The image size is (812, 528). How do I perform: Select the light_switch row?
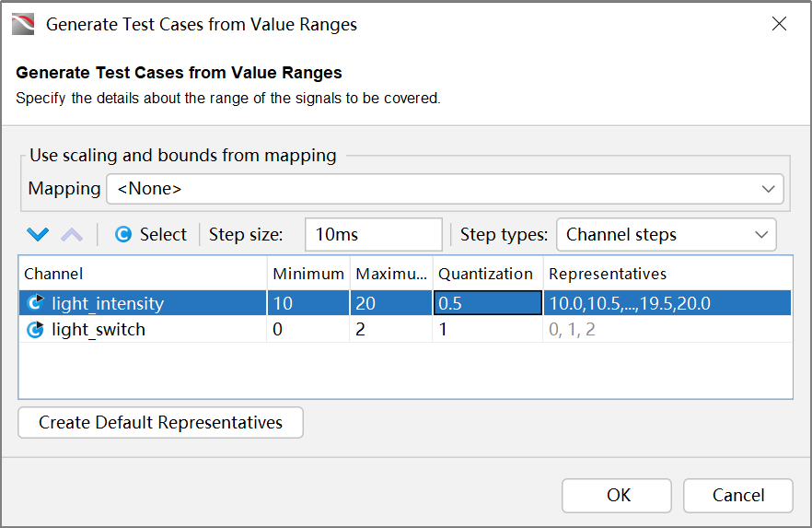coord(99,329)
